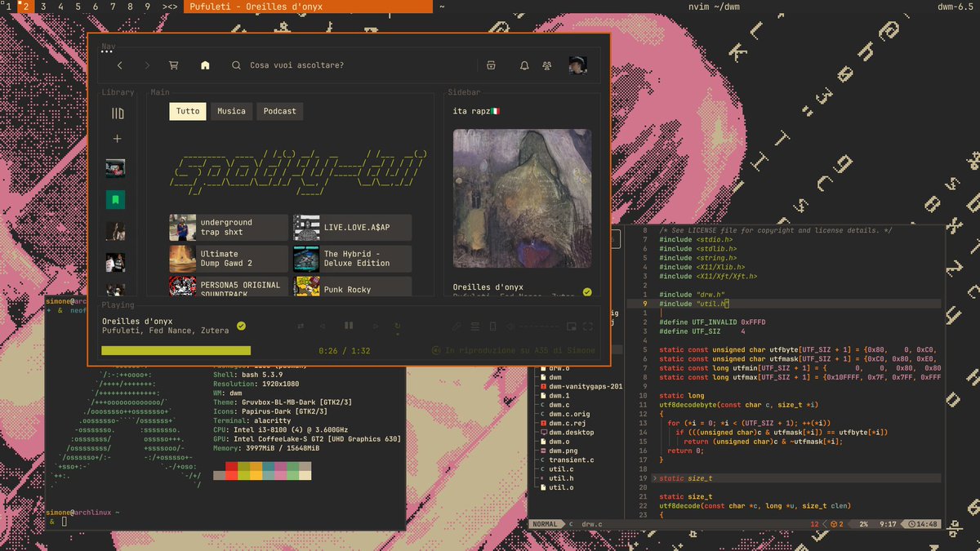
Task: Skip to the previous track
Action: coord(323,326)
